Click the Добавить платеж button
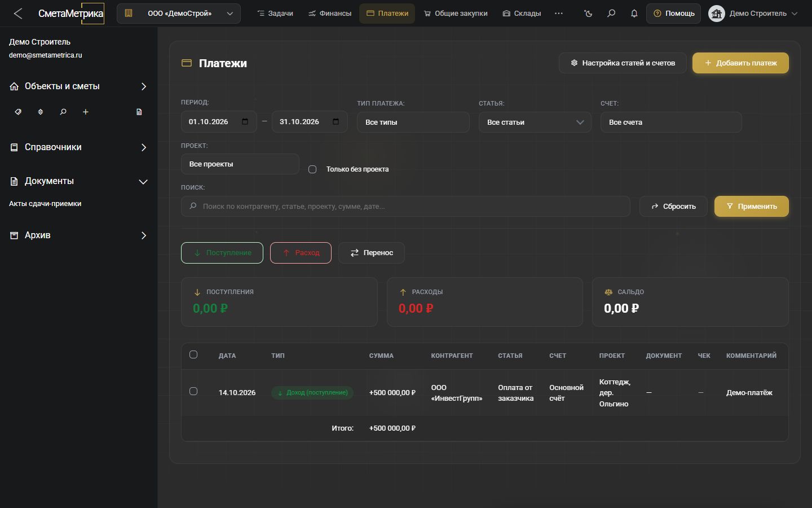 pos(740,63)
